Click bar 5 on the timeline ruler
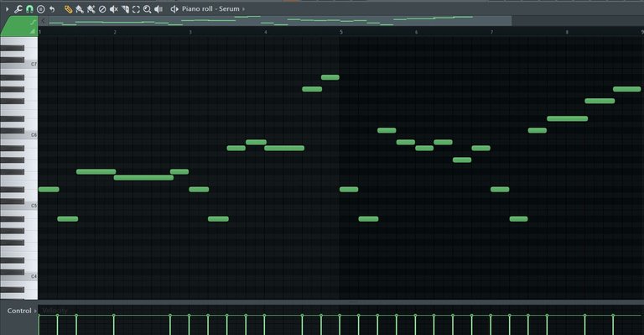The height and width of the screenshot is (335, 644). (x=341, y=32)
